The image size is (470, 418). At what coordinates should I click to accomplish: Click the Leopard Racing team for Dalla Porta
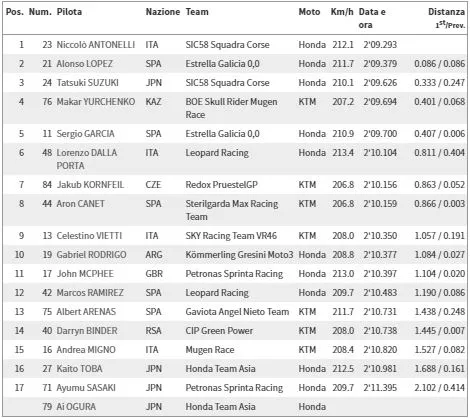[x=217, y=153]
